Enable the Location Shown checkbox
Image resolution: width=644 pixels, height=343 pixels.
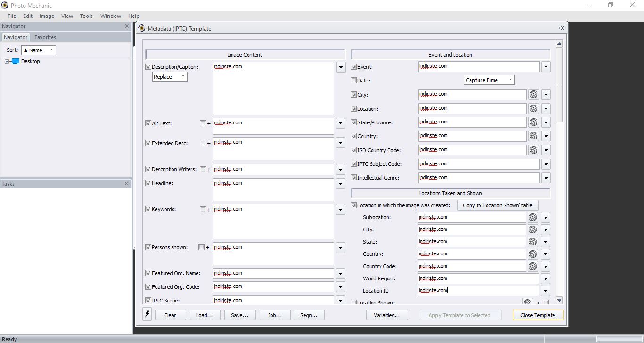[354, 302]
